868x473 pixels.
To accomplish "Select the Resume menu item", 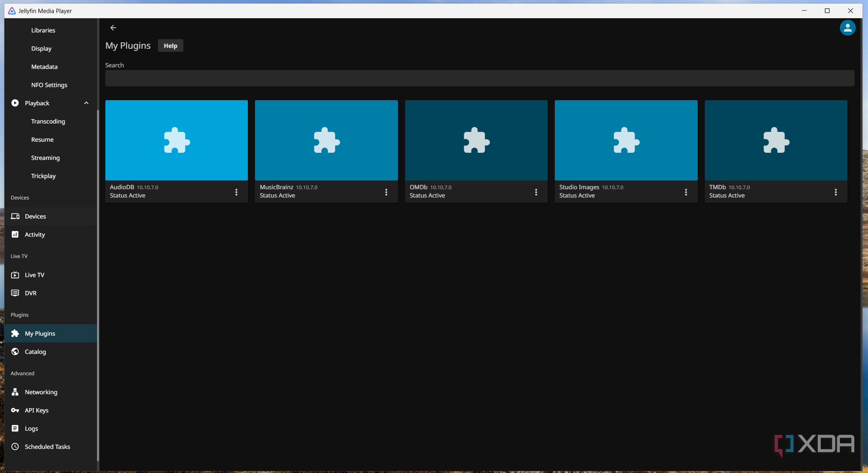I will coord(42,139).
